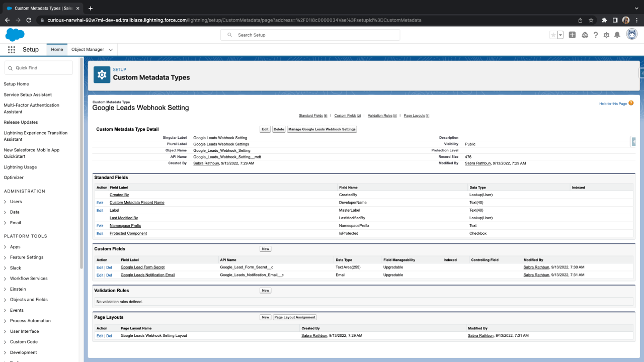Viewport: 644px width, 362px height.
Task: Expand Process Automation in sidebar
Action: tap(5, 321)
